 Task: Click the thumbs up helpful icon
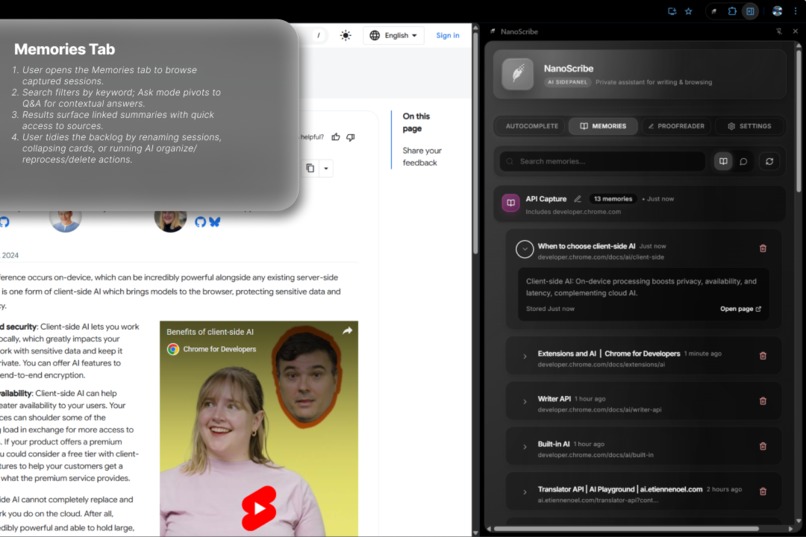[336, 137]
